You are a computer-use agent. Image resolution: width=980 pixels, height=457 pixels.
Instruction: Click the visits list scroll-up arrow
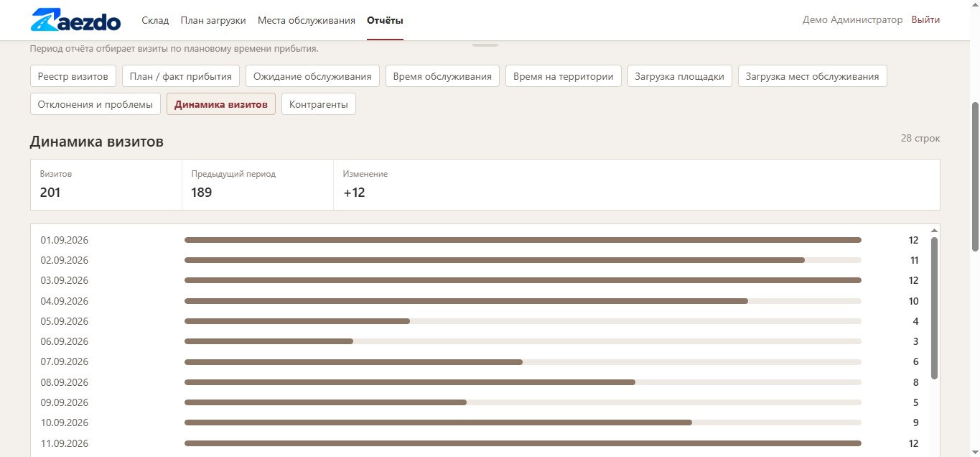(x=934, y=231)
